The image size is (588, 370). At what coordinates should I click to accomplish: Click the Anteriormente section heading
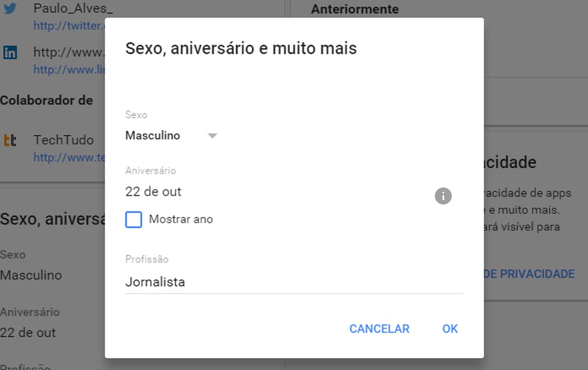pos(354,9)
